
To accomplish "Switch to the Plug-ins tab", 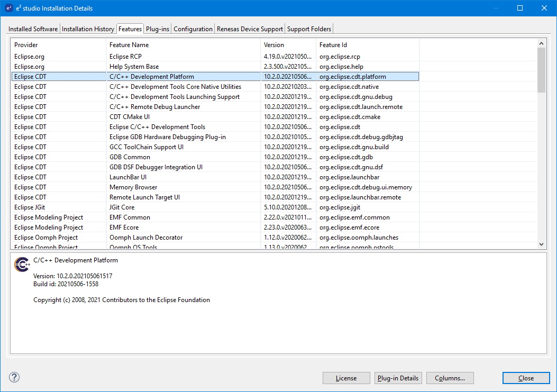I will (x=158, y=29).
